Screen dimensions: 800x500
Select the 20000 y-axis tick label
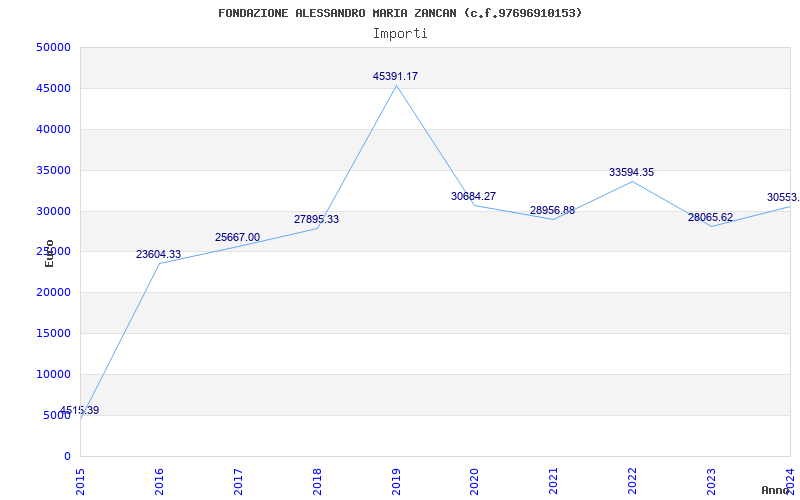[x=54, y=292]
